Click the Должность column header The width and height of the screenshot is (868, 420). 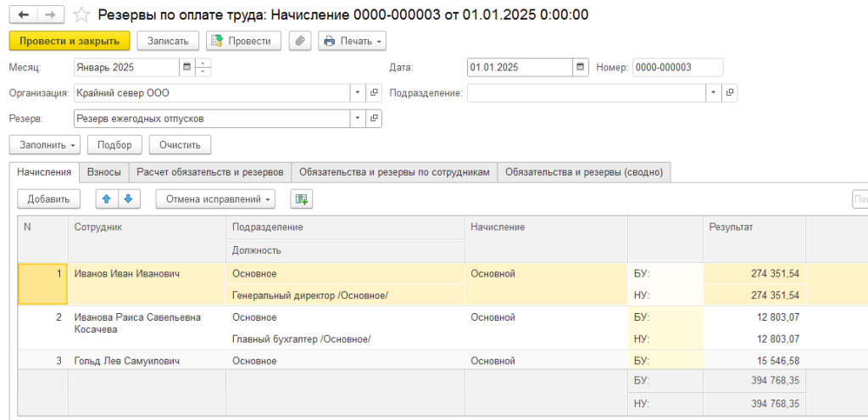pyautogui.click(x=345, y=250)
